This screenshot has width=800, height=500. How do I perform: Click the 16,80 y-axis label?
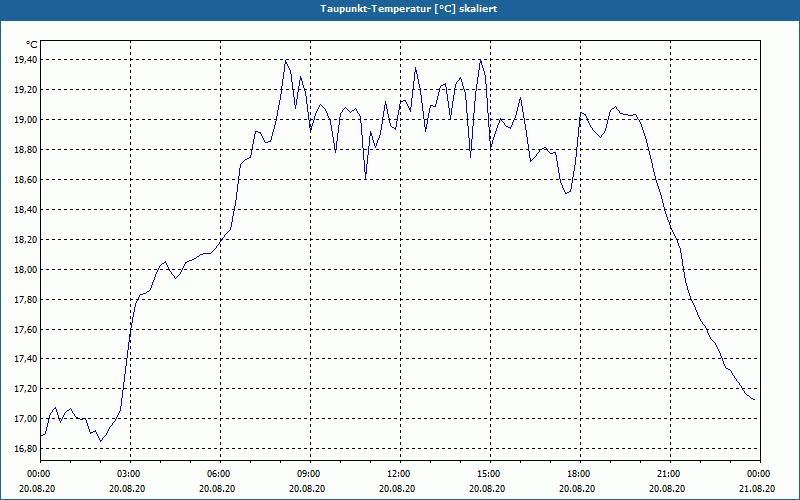[x=26, y=449]
